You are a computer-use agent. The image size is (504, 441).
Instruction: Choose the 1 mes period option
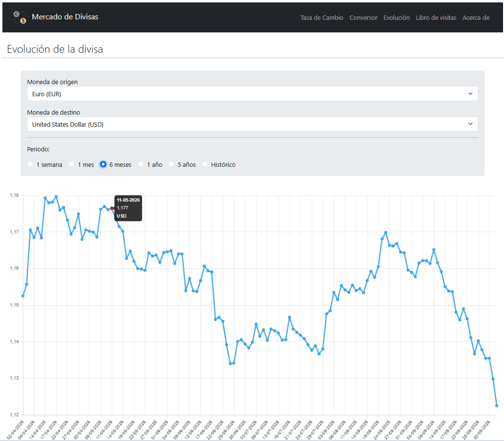[72, 164]
